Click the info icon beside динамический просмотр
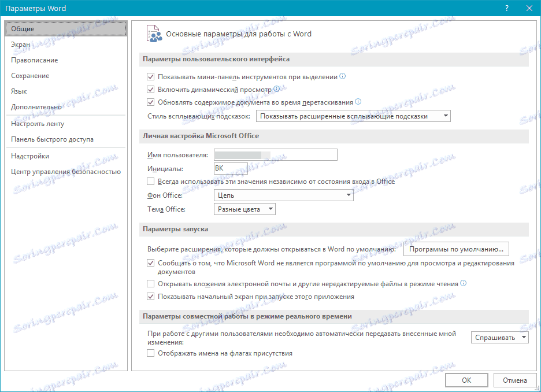Image resolution: width=541 pixels, height=392 pixels. (276, 89)
